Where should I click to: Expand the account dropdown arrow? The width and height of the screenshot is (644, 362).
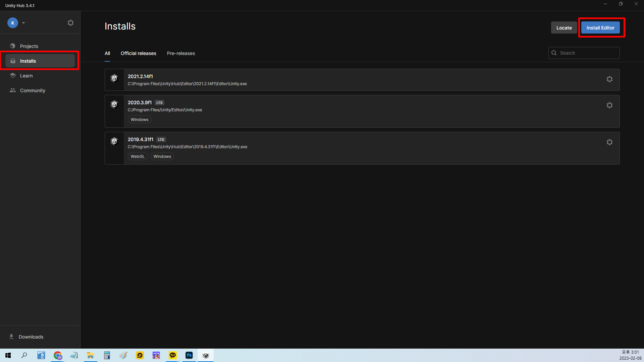pyautogui.click(x=23, y=23)
